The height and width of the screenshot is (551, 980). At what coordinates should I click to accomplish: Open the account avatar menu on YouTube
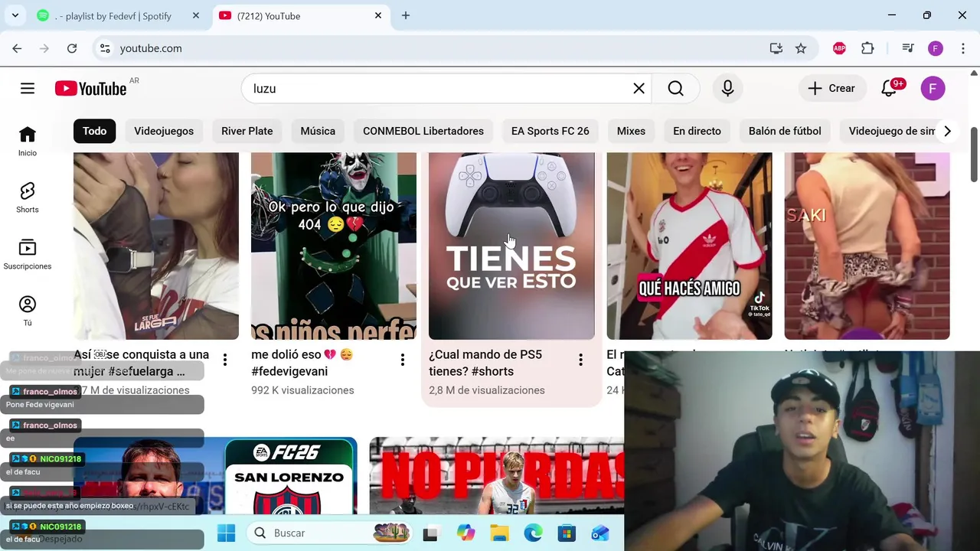pos(933,89)
